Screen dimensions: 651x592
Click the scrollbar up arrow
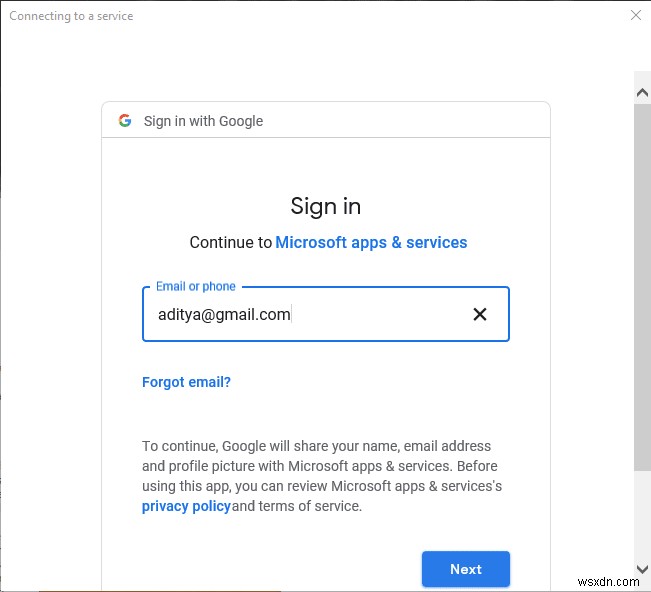[642, 92]
